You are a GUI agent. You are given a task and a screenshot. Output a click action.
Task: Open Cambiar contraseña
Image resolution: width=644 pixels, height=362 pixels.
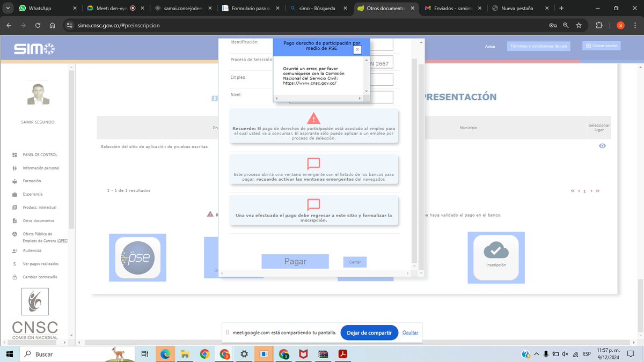point(40,277)
